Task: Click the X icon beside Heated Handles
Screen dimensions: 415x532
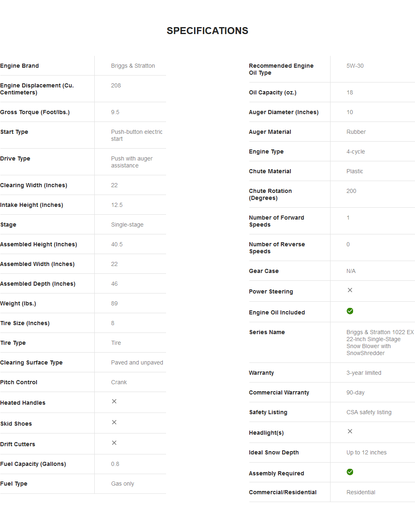Action: pos(114,401)
